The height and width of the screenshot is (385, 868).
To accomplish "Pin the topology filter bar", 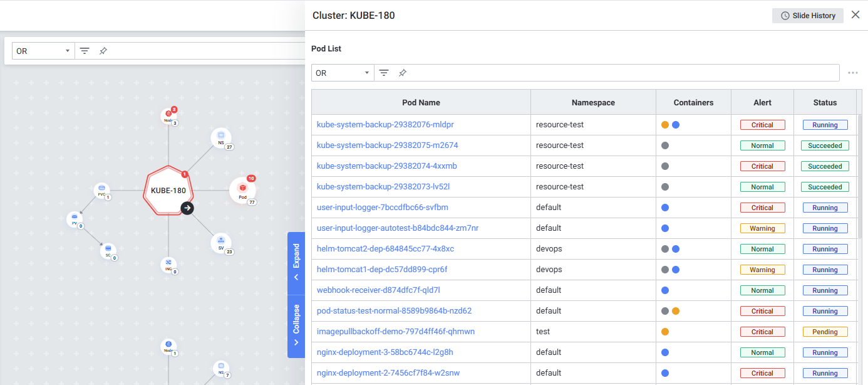I will [103, 51].
